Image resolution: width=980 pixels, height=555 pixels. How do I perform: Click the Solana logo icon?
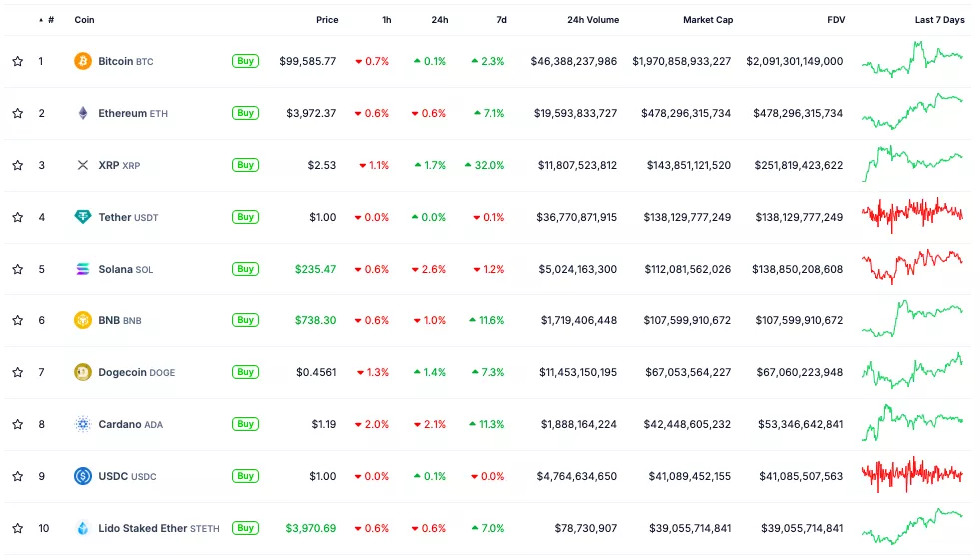point(83,269)
